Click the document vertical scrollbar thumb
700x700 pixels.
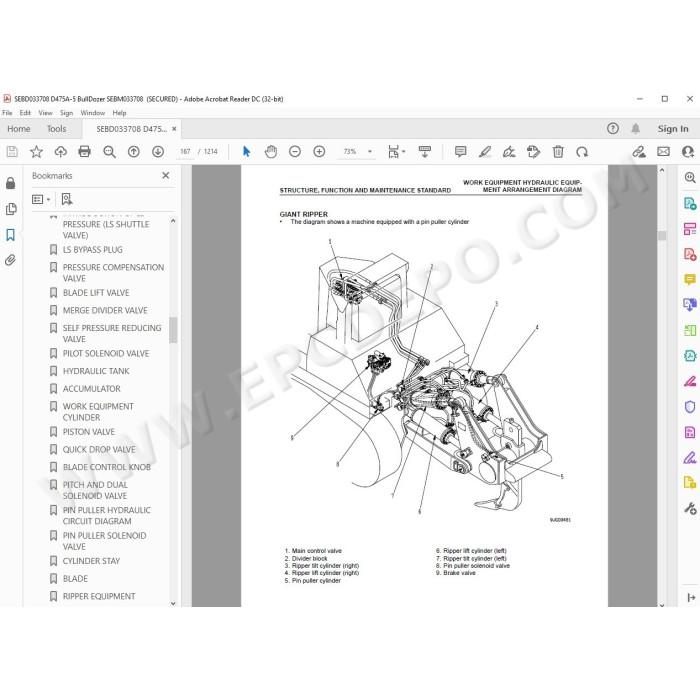[662, 235]
